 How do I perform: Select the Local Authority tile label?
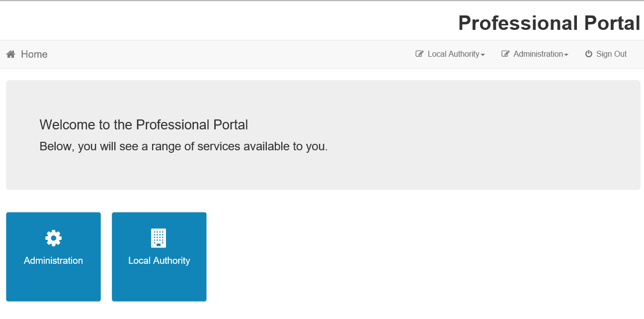coord(159,260)
